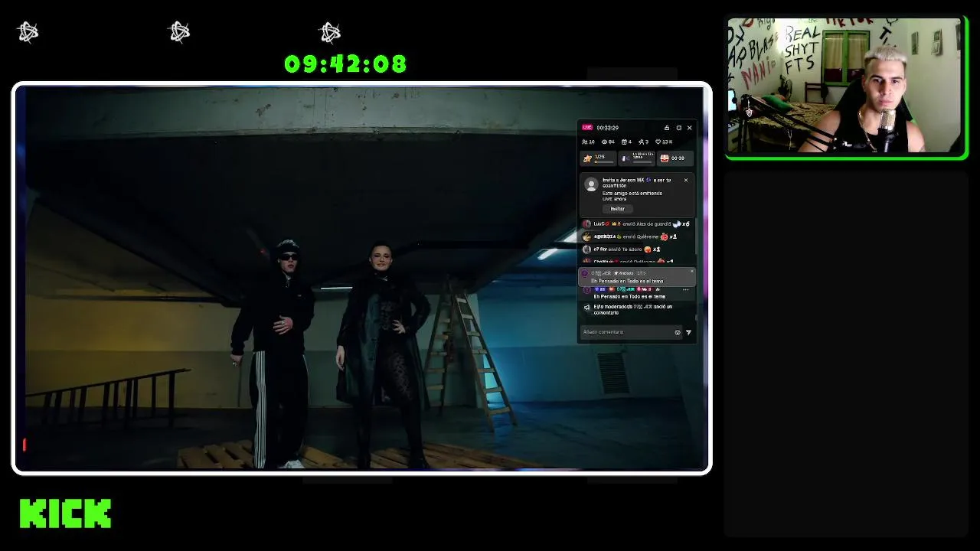
Task: Click the Invitar button
Action: click(617, 209)
